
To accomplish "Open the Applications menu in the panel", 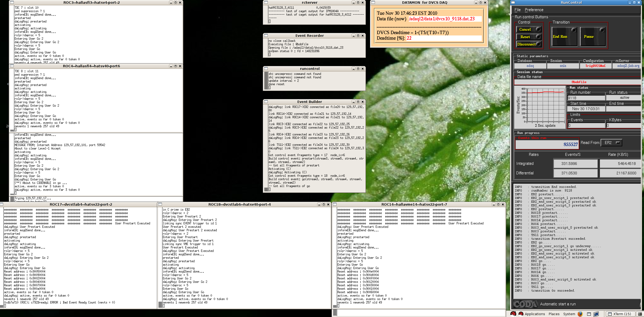I will 535,314.
